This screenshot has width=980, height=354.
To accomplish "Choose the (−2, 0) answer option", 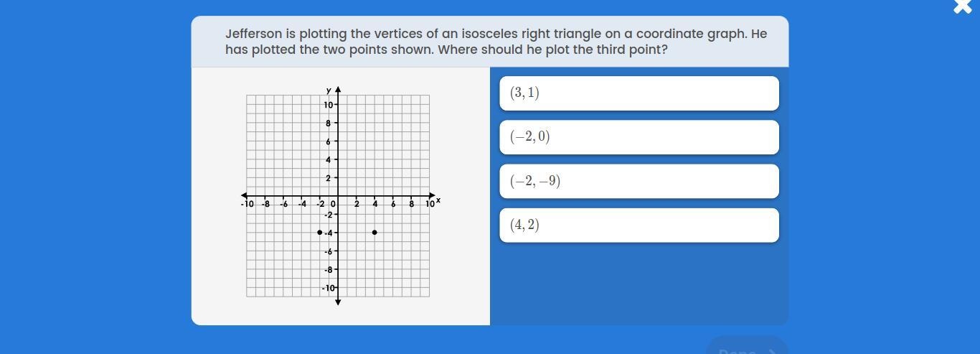I will tap(639, 137).
